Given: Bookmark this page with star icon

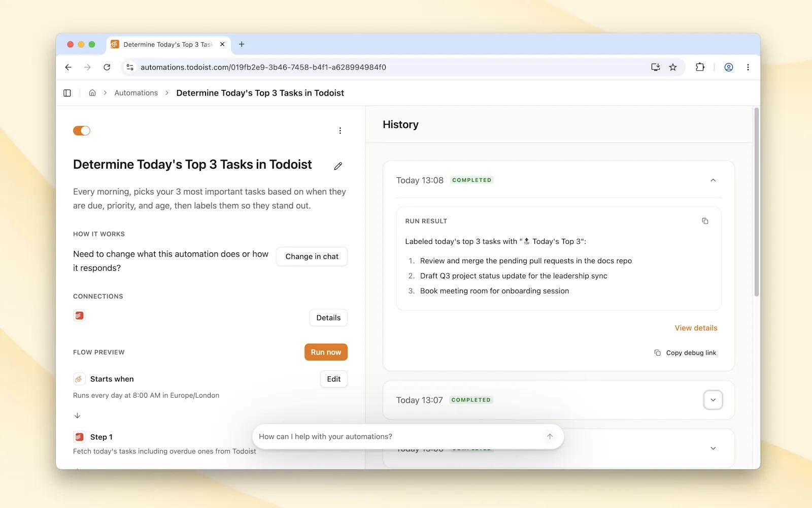Looking at the screenshot, I should pos(673,67).
